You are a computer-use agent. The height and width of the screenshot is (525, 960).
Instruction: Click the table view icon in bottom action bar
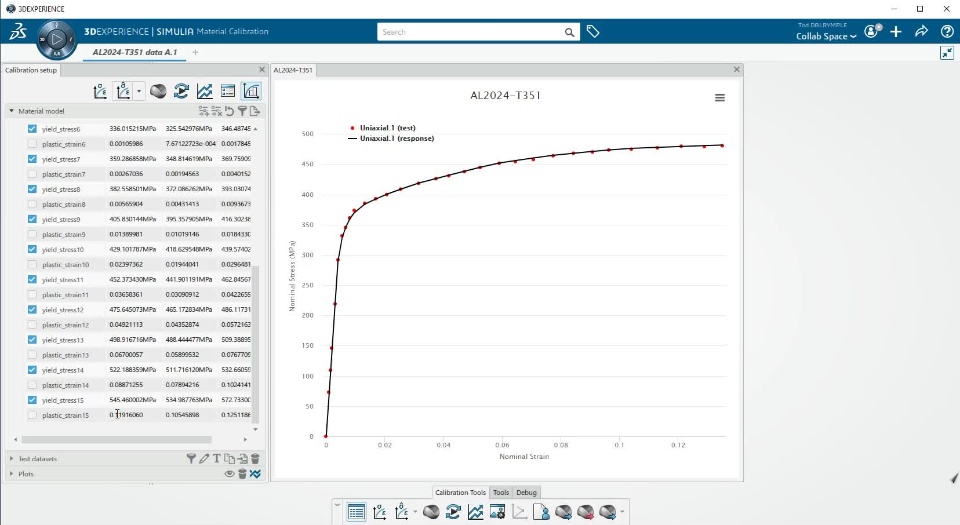356,512
